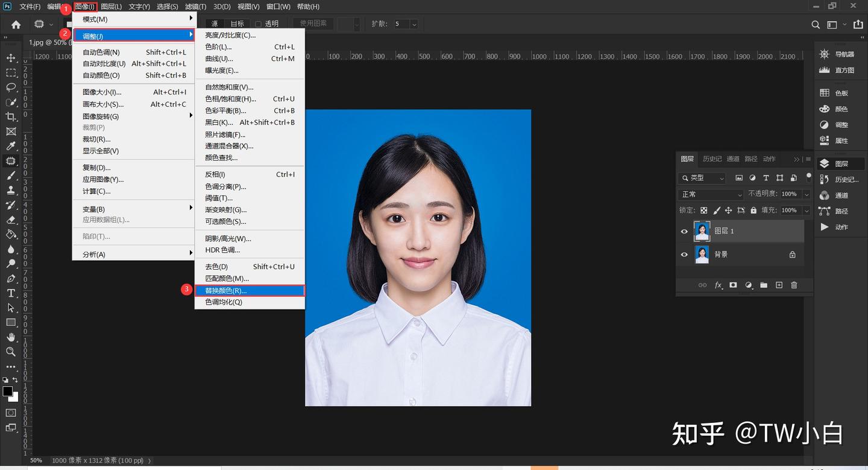This screenshot has width=868, height=470.
Task: Select the 图层 1 layer thumbnail
Action: coord(702,231)
